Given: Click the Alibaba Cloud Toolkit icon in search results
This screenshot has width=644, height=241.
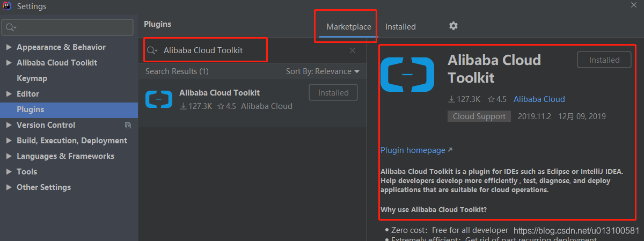Looking at the screenshot, I should [159, 99].
